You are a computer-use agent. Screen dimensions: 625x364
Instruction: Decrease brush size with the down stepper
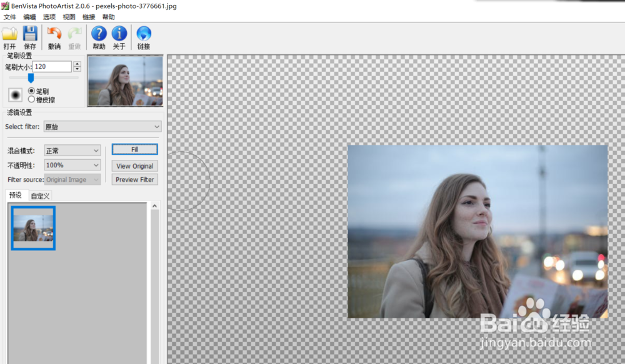click(77, 69)
